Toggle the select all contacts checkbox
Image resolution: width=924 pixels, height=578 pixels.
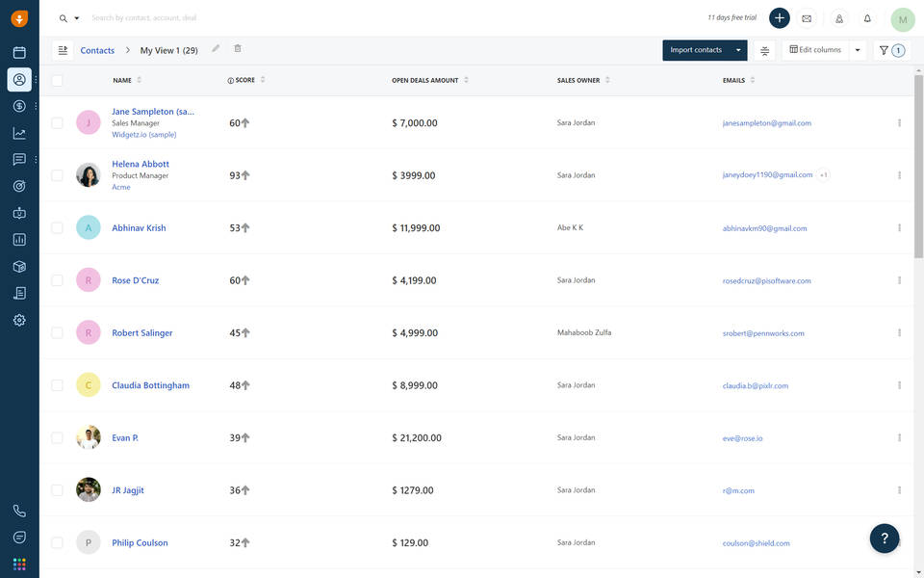pos(57,81)
